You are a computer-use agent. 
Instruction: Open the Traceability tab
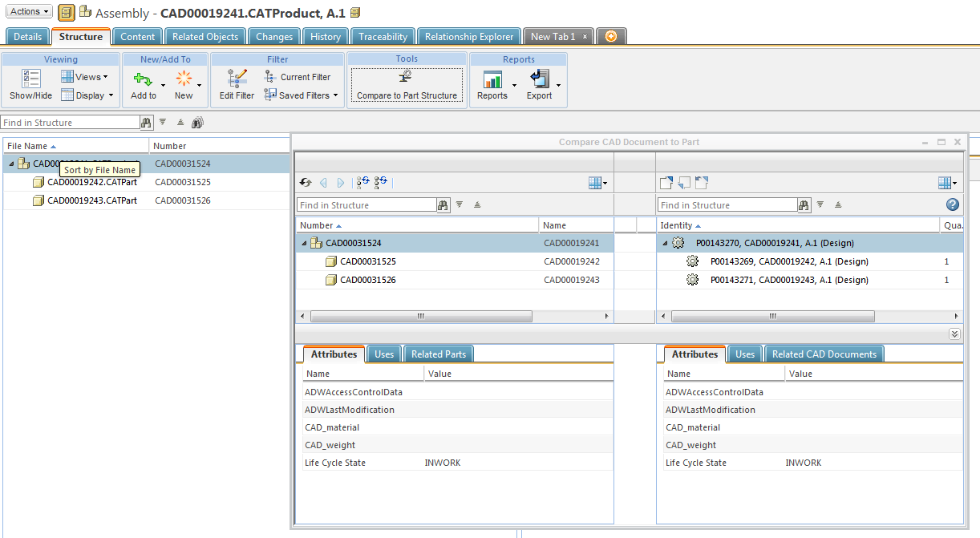pos(383,37)
